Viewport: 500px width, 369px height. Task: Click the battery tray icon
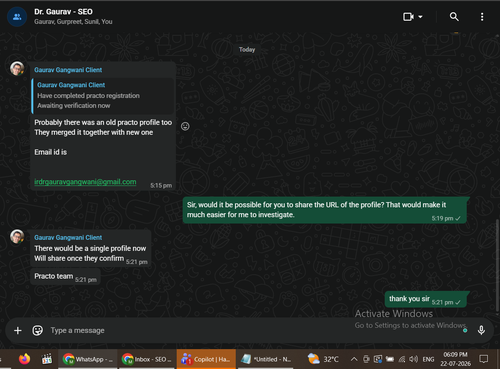click(390, 359)
